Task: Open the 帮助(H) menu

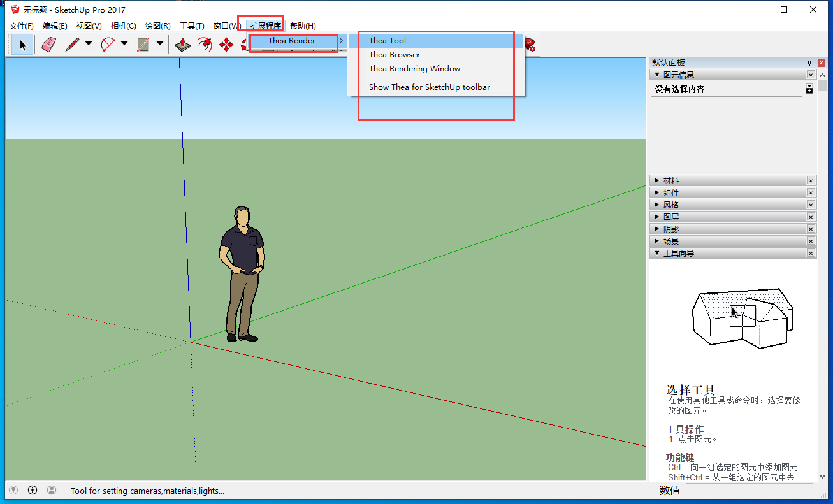Action: pyautogui.click(x=303, y=26)
